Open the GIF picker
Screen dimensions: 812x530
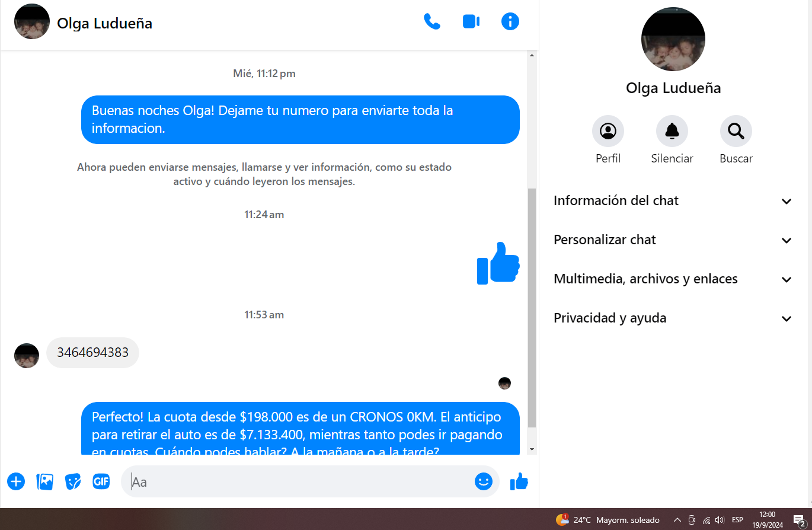101,481
